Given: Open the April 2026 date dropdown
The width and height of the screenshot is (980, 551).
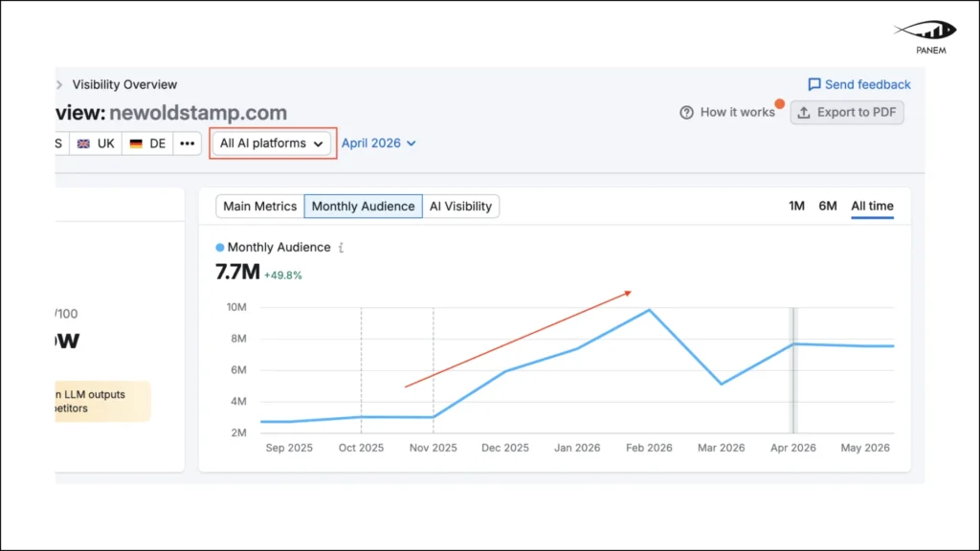Looking at the screenshot, I should (x=379, y=143).
